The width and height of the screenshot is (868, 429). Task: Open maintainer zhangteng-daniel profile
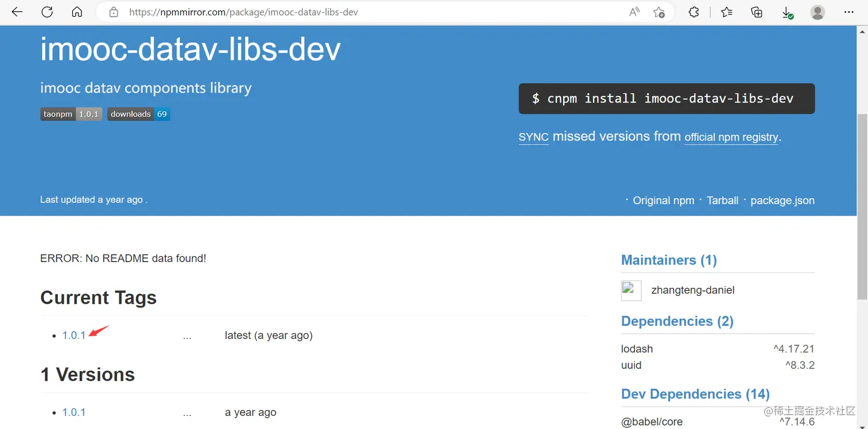(x=693, y=290)
